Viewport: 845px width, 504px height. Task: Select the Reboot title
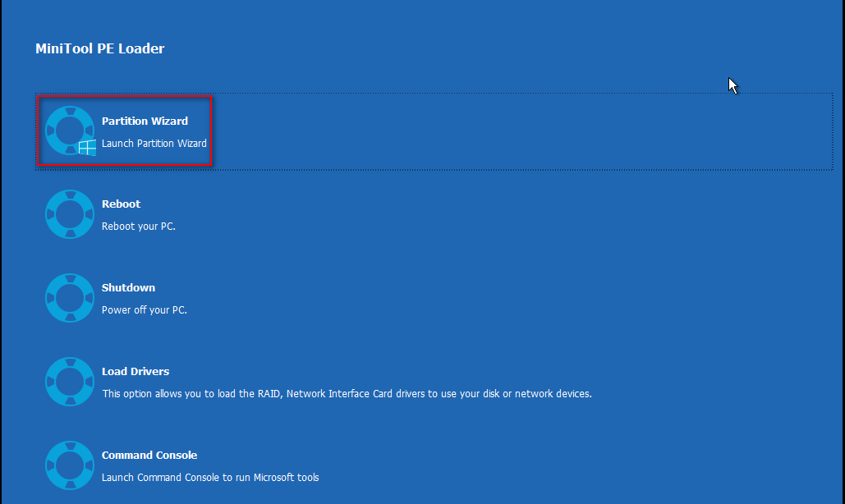[x=122, y=204]
